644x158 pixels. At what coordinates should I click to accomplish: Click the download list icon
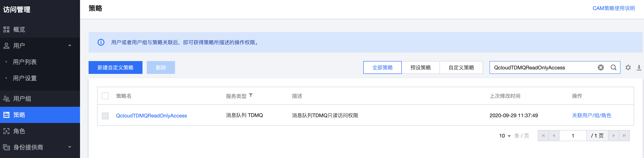tap(639, 67)
